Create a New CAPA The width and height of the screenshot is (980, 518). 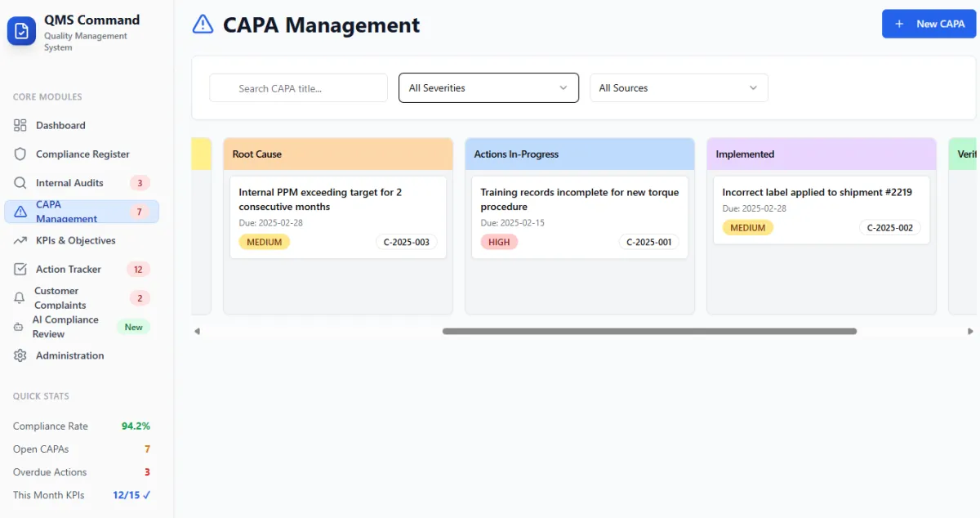[929, 24]
